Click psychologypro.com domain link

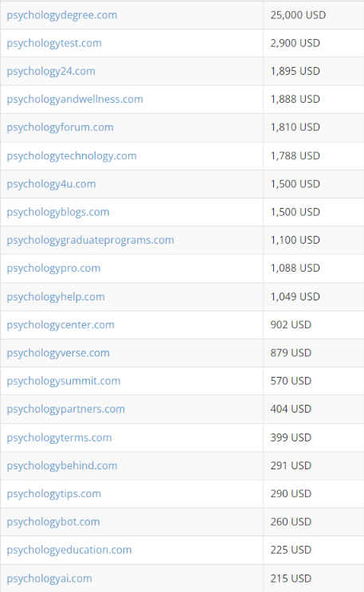(53, 269)
